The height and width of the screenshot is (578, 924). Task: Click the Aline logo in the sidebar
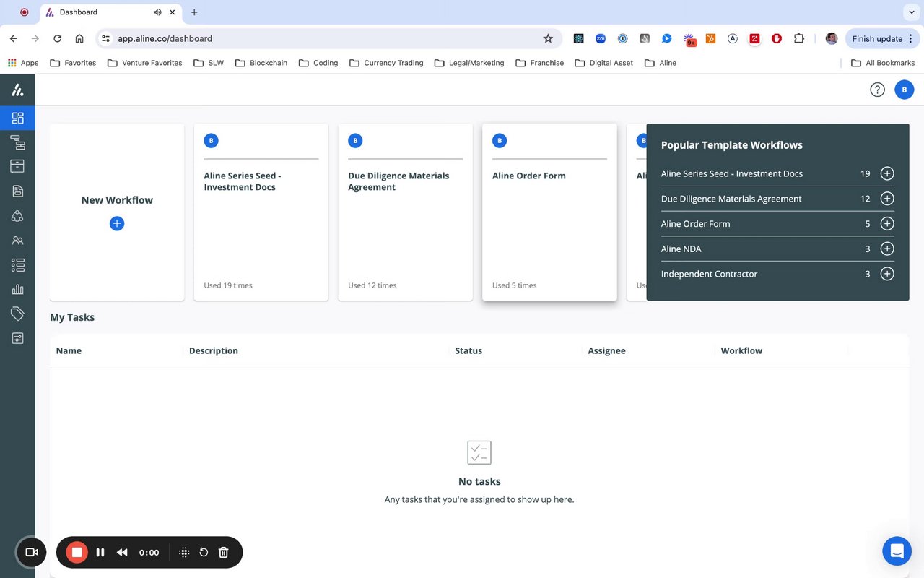[x=17, y=90]
